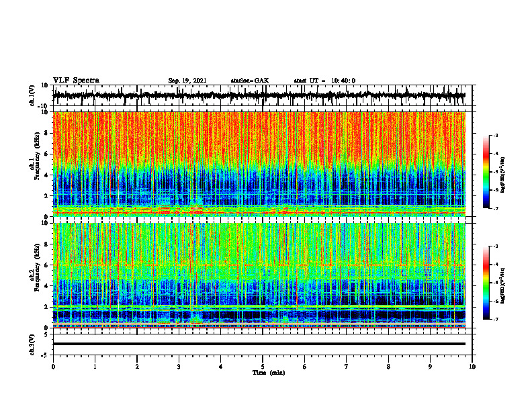This screenshot has height=411, width=532.
Task: Click time axis tick label "0" at the bottom
Action: [53, 367]
